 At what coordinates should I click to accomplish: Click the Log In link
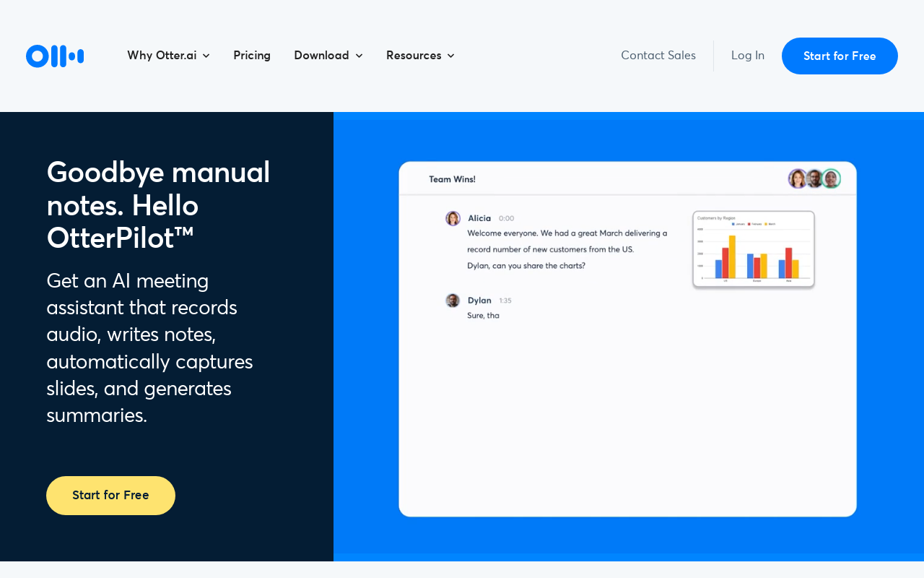(x=748, y=54)
